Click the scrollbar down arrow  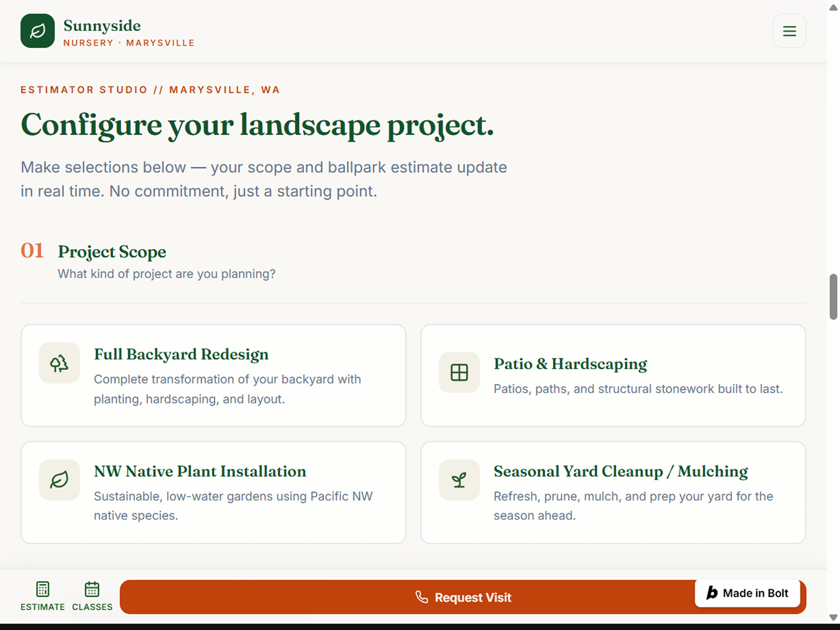pyautogui.click(x=833, y=617)
